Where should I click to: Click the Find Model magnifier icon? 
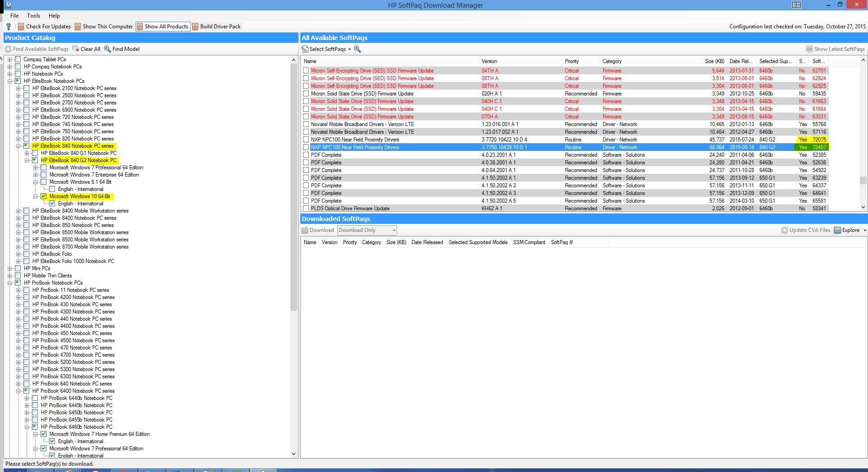[108, 49]
